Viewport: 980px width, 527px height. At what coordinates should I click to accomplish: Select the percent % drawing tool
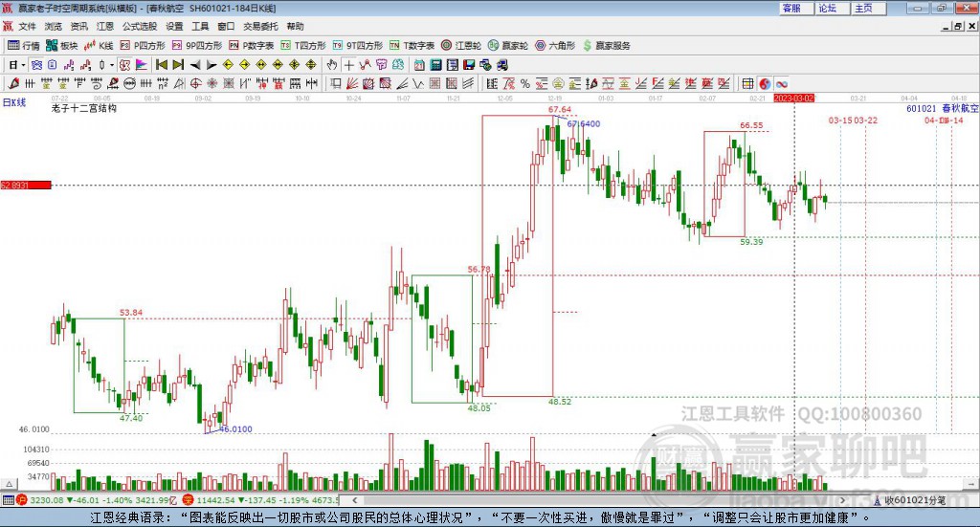(x=525, y=83)
